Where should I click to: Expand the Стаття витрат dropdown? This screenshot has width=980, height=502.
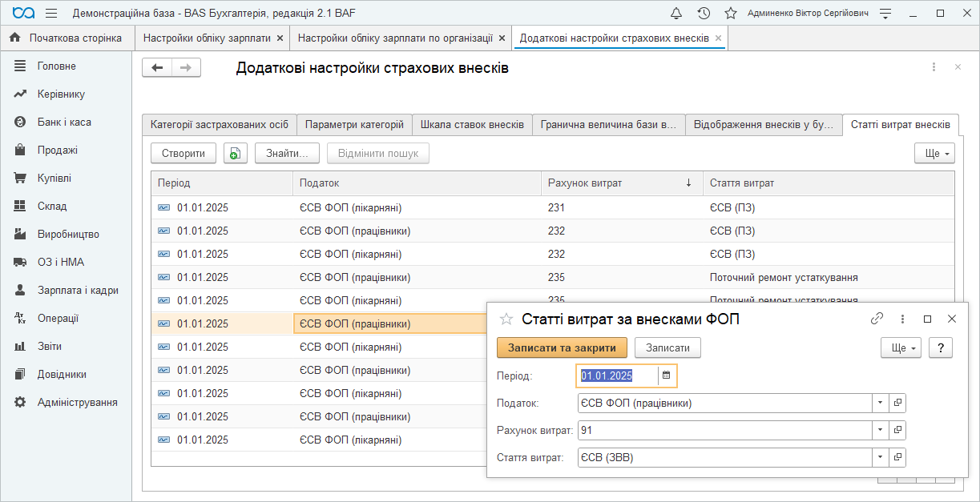880,458
